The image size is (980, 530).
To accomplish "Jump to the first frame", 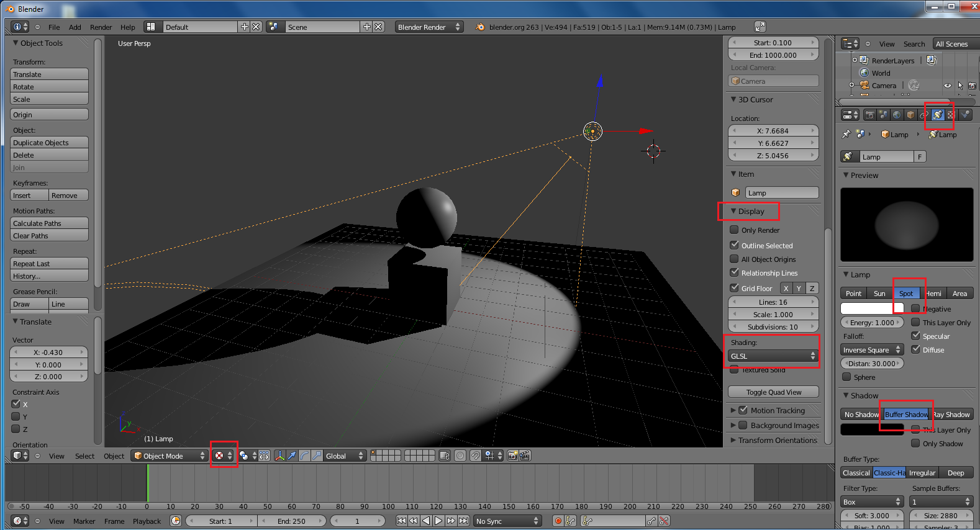I will (401, 521).
